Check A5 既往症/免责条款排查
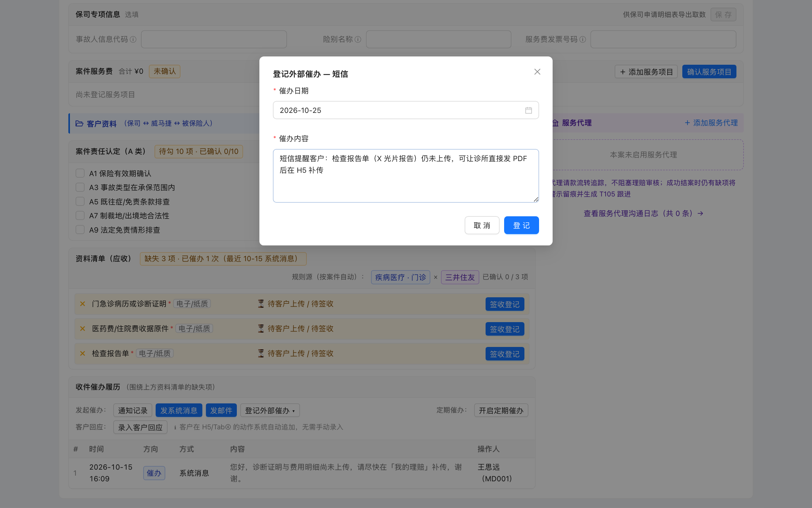 80,201
